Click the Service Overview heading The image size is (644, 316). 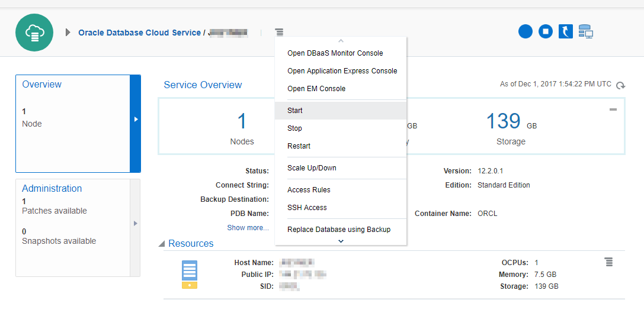click(203, 85)
